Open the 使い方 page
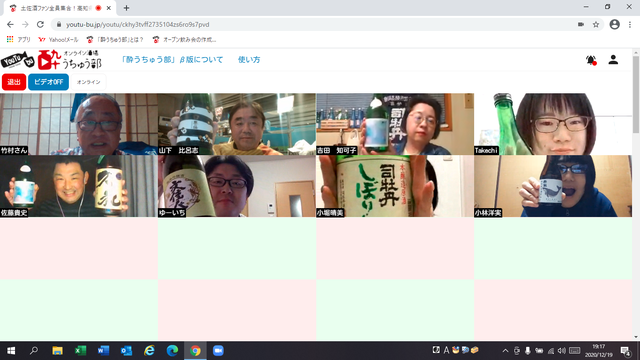 pos(249,60)
